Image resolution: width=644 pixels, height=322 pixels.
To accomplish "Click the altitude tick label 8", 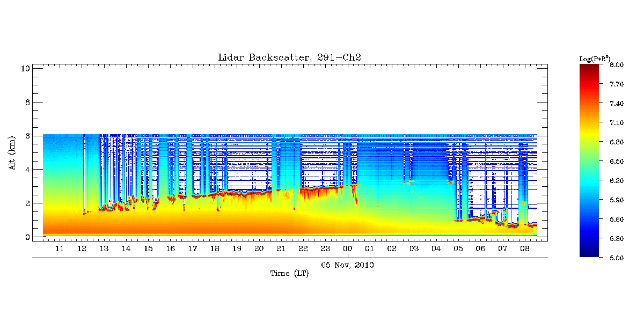I will (x=27, y=102).
